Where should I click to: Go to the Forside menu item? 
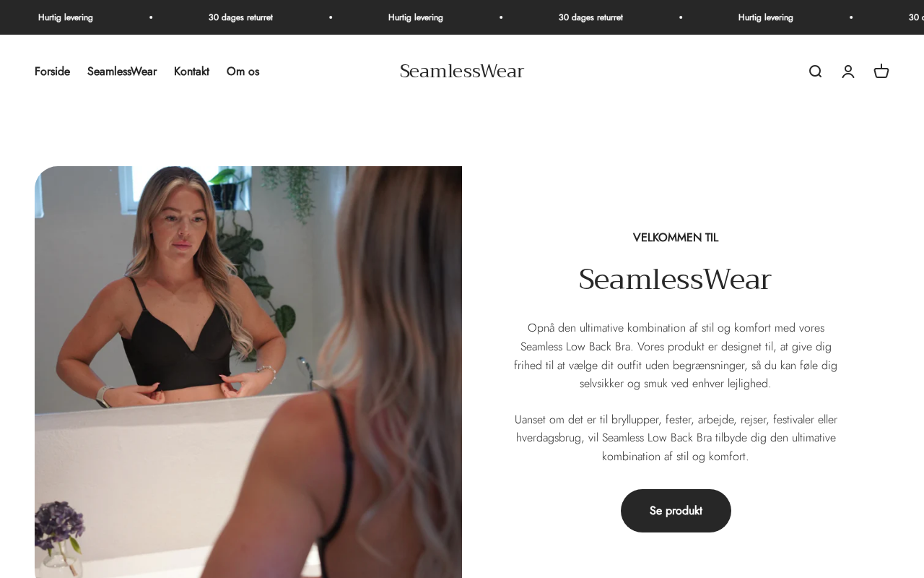52,72
